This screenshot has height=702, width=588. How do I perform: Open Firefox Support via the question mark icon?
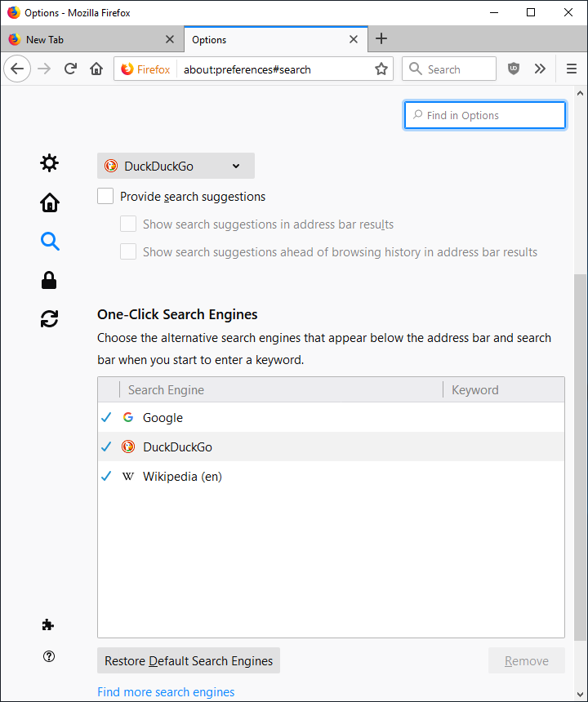click(x=49, y=656)
